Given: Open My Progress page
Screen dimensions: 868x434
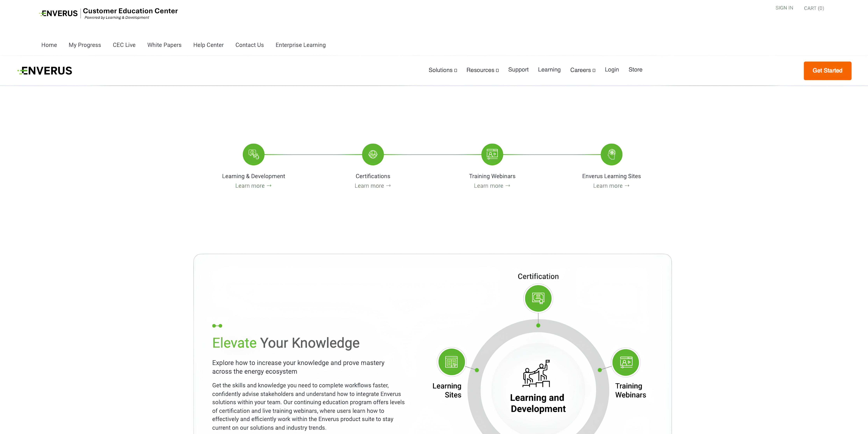Looking at the screenshot, I should (85, 45).
